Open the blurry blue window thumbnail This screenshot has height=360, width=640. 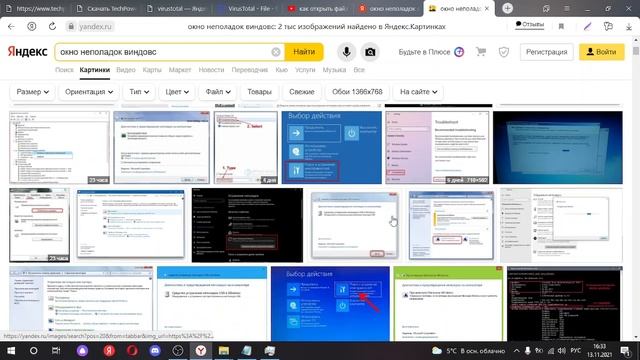pos(558,147)
